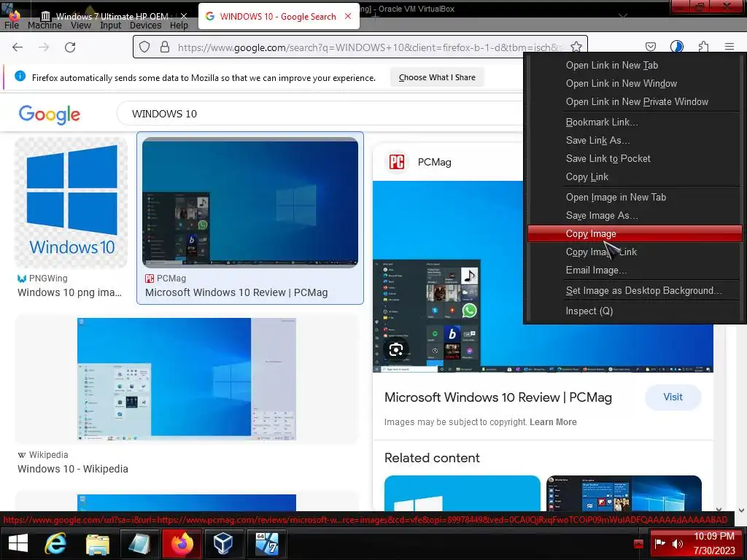
Task: Choose Open Link in New Private Window
Action: pyautogui.click(x=637, y=101)
